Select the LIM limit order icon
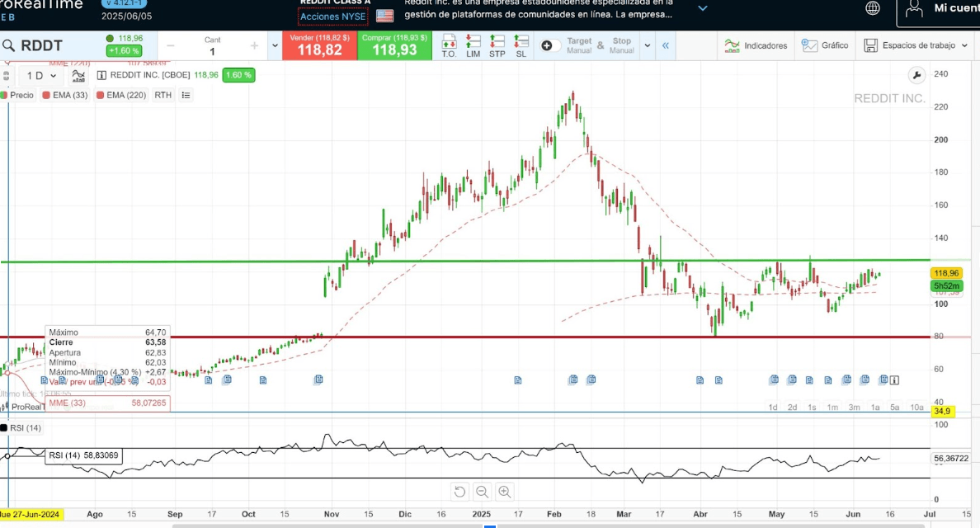This screenshot has height=528, width=980. (473, 45)
